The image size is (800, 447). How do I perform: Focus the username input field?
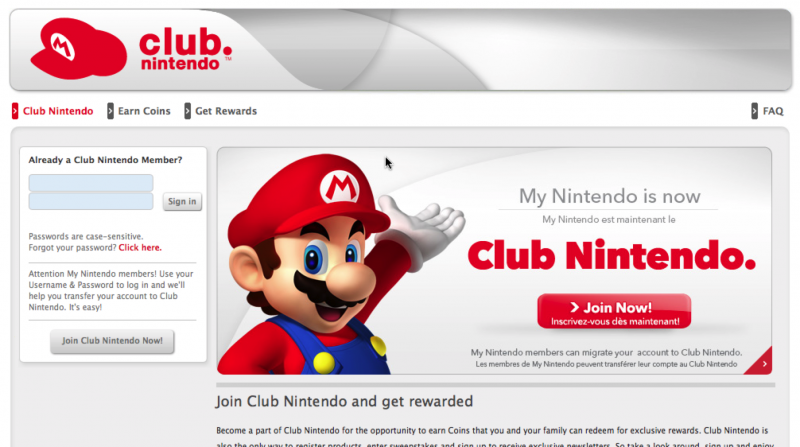point(91,183)
